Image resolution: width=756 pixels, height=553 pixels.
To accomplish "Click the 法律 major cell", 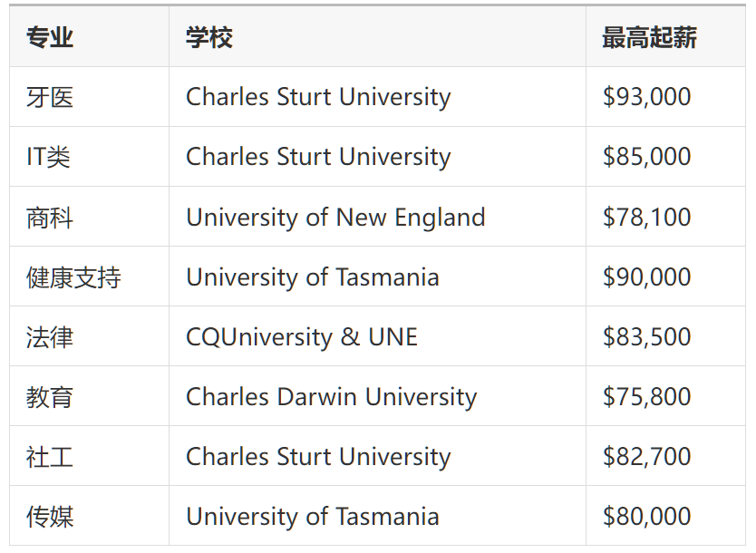I will [50, 337].
